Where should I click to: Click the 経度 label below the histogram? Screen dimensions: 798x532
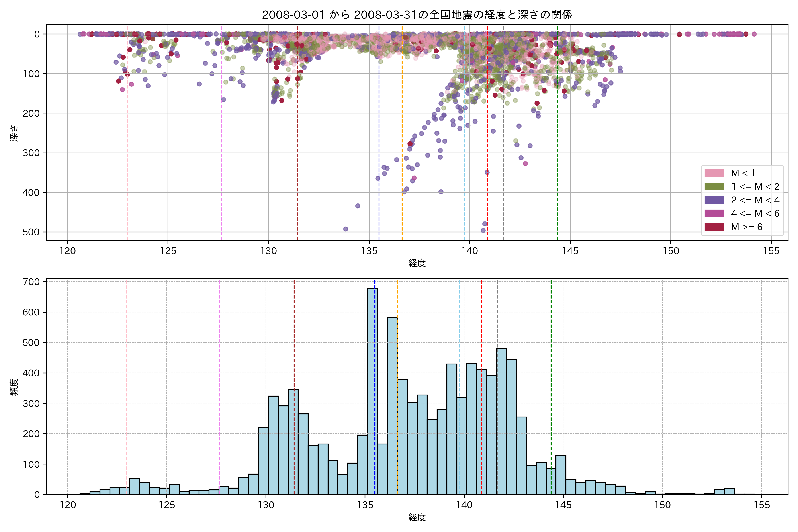pyautogui.click(x=417, y=517)
